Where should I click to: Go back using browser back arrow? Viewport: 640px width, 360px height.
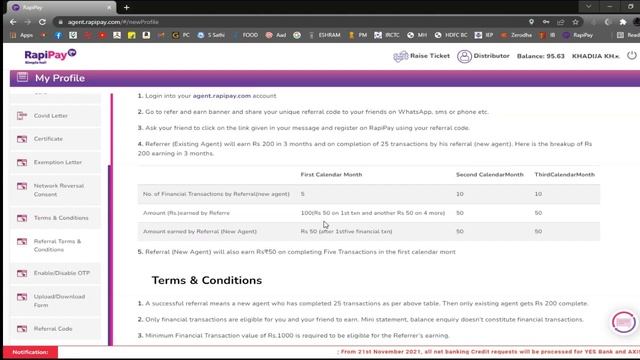[13, 22]
